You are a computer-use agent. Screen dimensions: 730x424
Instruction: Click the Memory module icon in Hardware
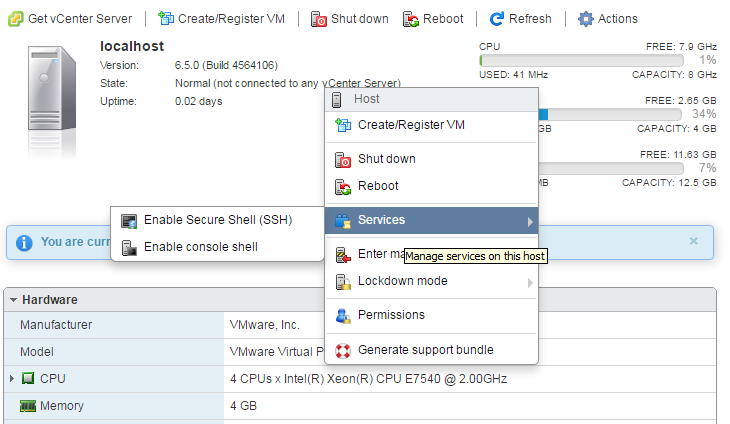click(27, 406)
